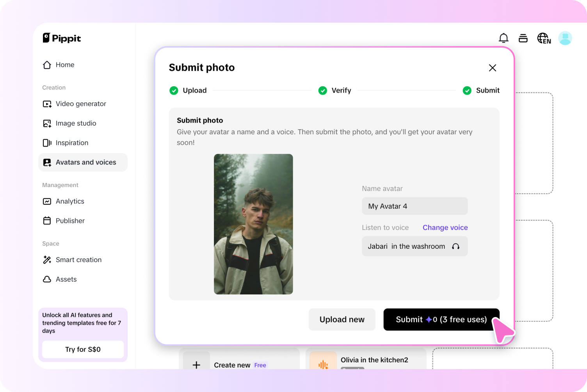587x392 pixels.
Task: Open the billing icon in the top bar
Action: (x=523, y=38)
